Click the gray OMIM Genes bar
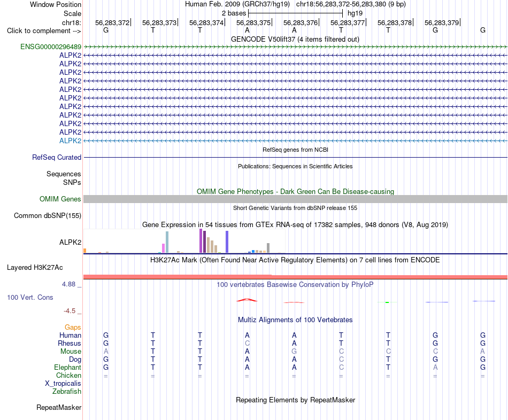The image size is (508, 420). pyautogui.click(x=295, y=199)
